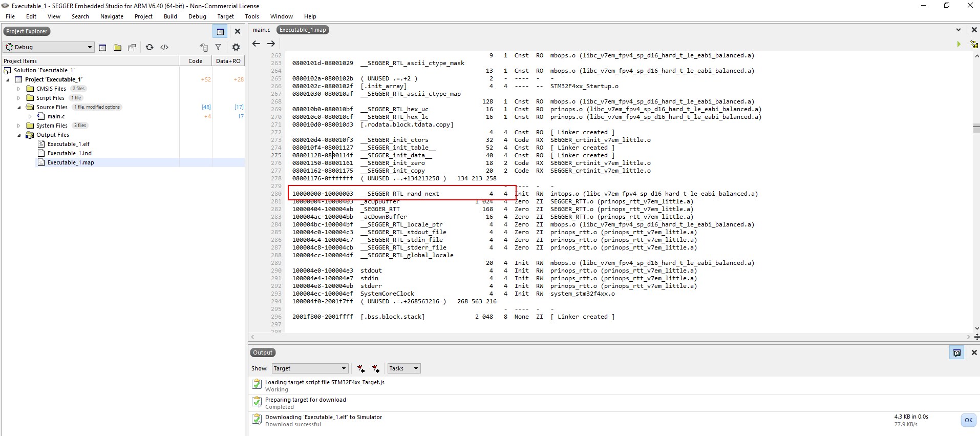Click the funnel filter icon in Project Explorer

click(218, 47)
